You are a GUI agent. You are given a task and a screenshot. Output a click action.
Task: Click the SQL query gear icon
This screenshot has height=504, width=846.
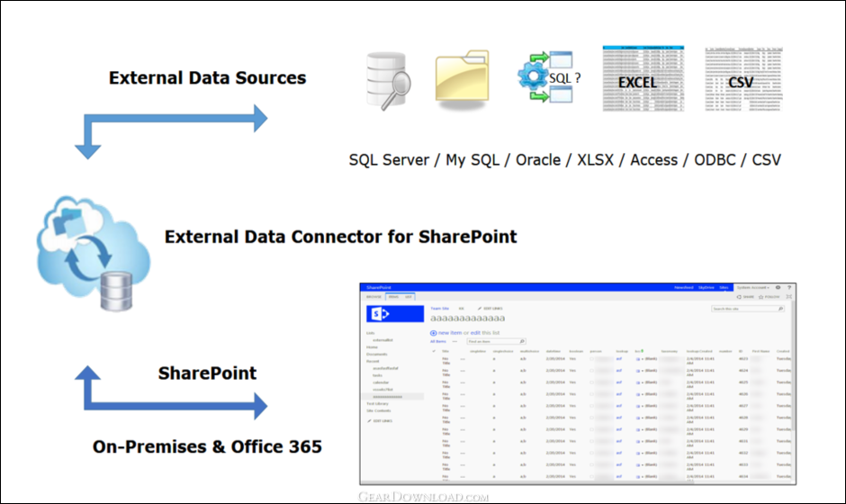(x=549, y=77)
